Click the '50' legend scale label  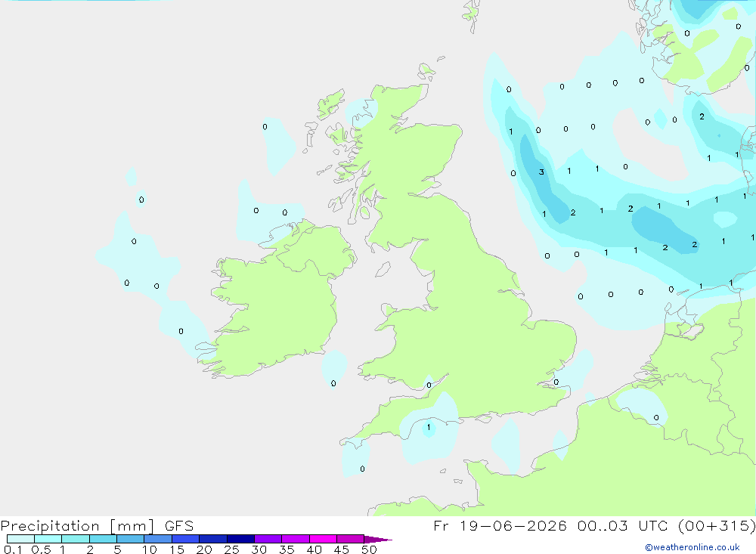coord(369,549)
